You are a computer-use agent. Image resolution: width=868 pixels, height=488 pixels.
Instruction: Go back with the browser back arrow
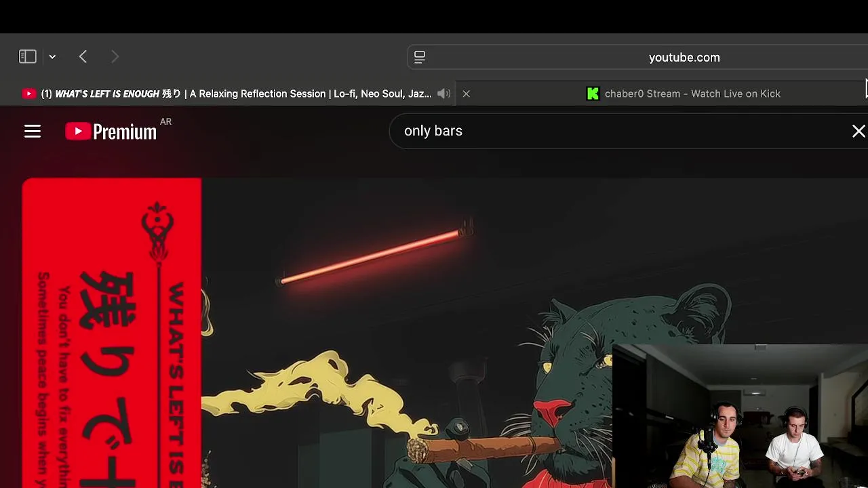point(83,57)
